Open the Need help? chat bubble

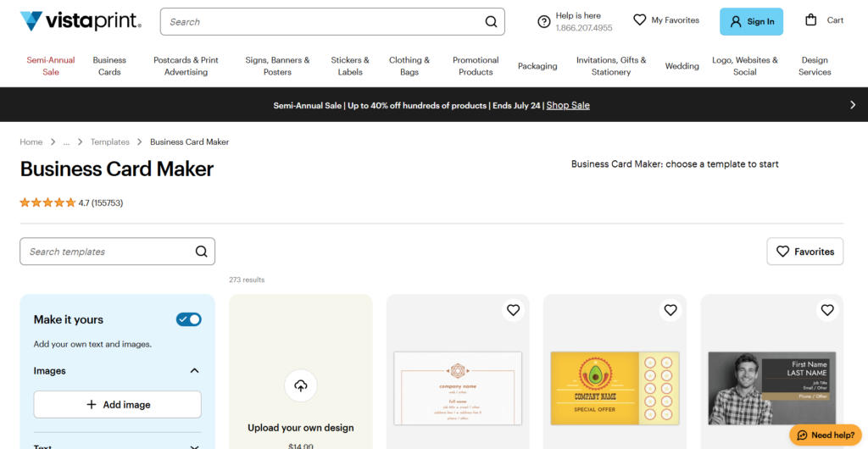(x=826, y=435)
